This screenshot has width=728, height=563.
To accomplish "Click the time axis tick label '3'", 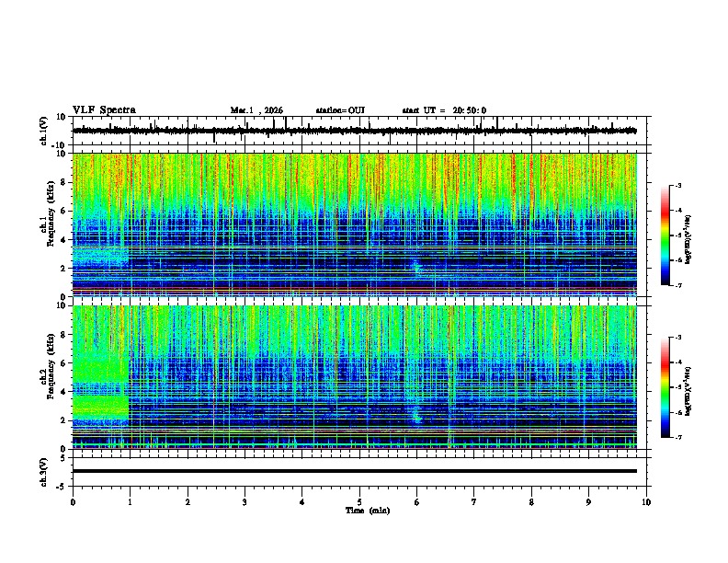I will click(245, 502).
